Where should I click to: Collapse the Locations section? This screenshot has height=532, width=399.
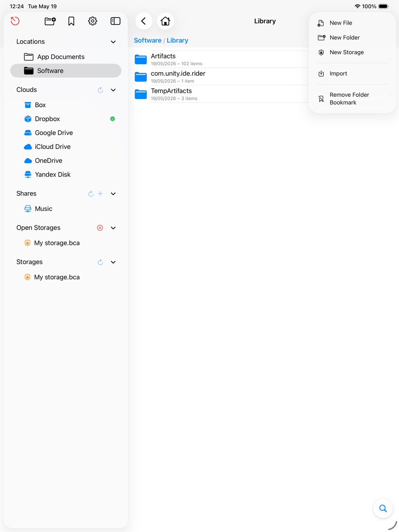click(x=113, y=42)
